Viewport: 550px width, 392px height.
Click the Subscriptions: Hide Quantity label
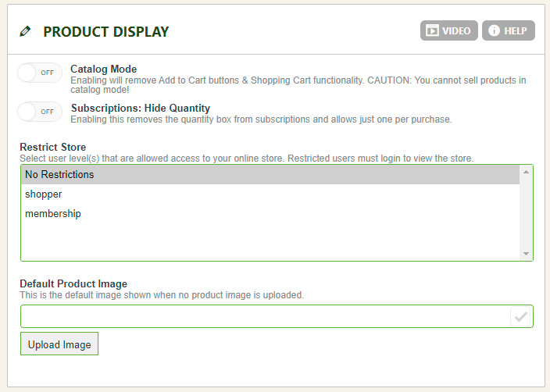point(140,108)
